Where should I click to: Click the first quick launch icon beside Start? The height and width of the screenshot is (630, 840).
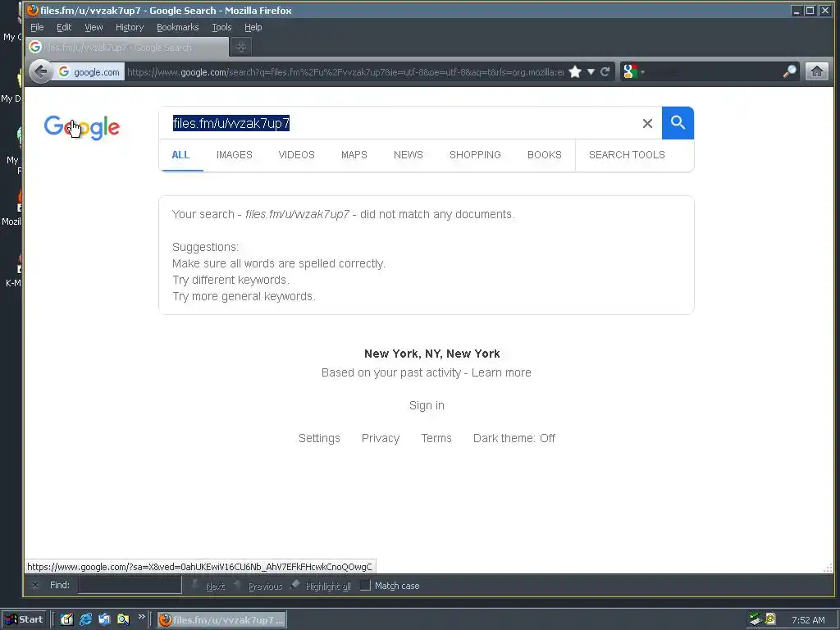coord(66,619)
